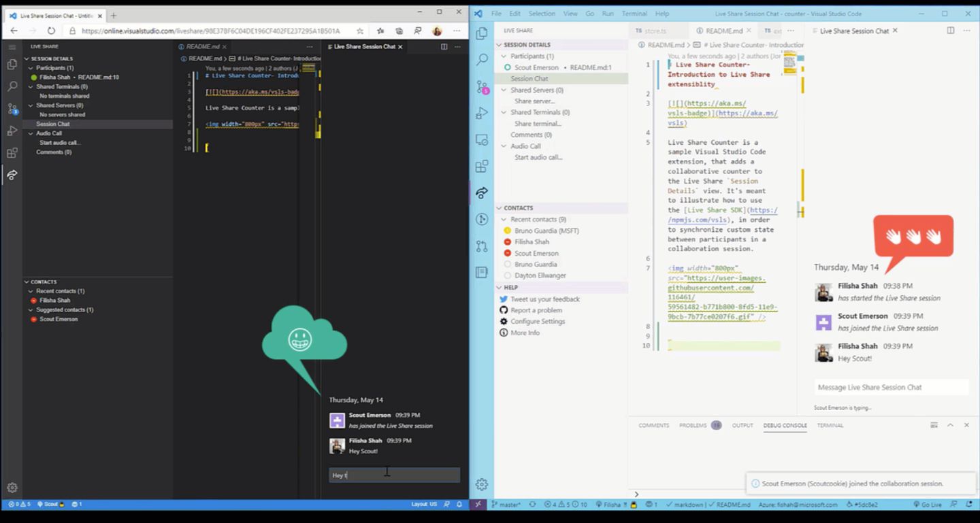The image size is (980, 523).
Task: Open the Selection menu
Action: pos(542,14)
